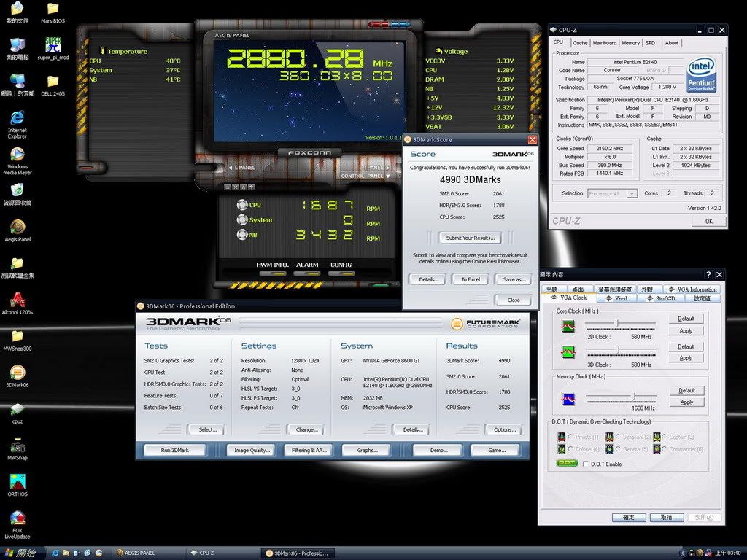Launch 3DMark06 from the desktop icon
Viewport: 747px width, 560px height.
(18, 376)
